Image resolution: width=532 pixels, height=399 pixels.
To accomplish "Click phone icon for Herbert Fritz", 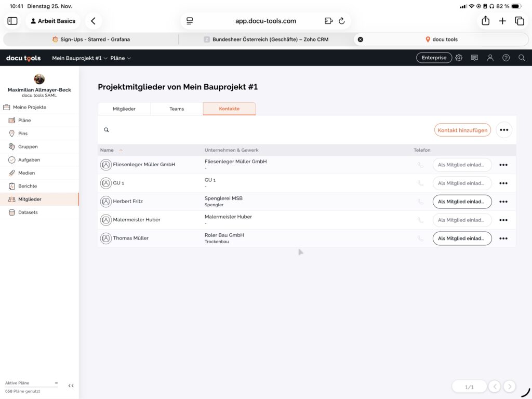I will pyautogui.click(x=420, y=202).
